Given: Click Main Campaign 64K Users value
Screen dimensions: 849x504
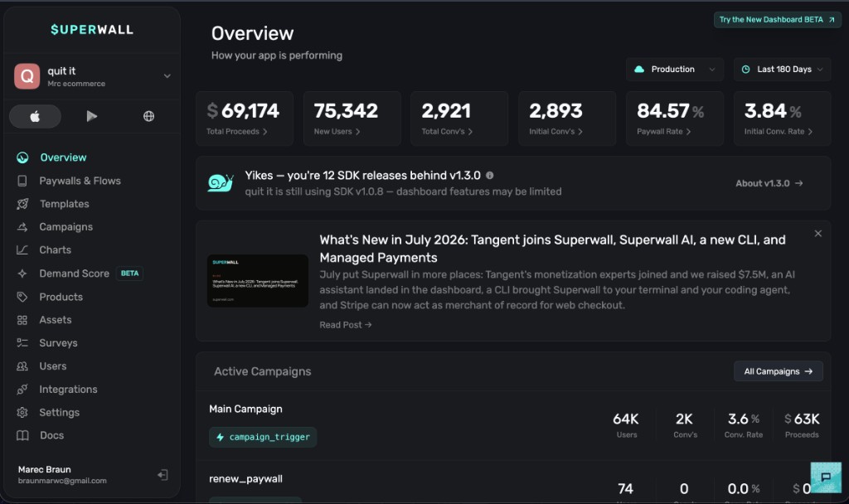Looking at the screenshot, I should (626, 419).
